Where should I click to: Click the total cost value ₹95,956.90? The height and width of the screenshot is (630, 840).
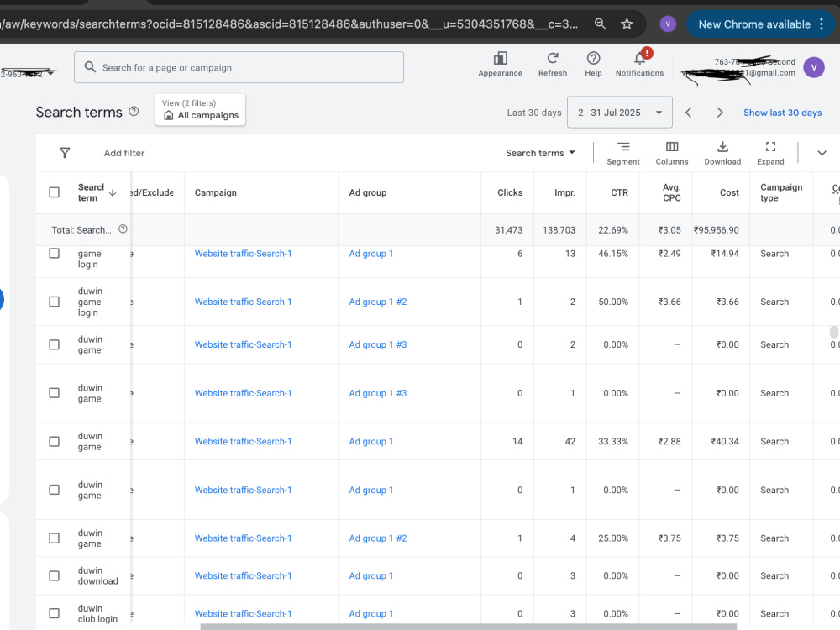(717, 230)
